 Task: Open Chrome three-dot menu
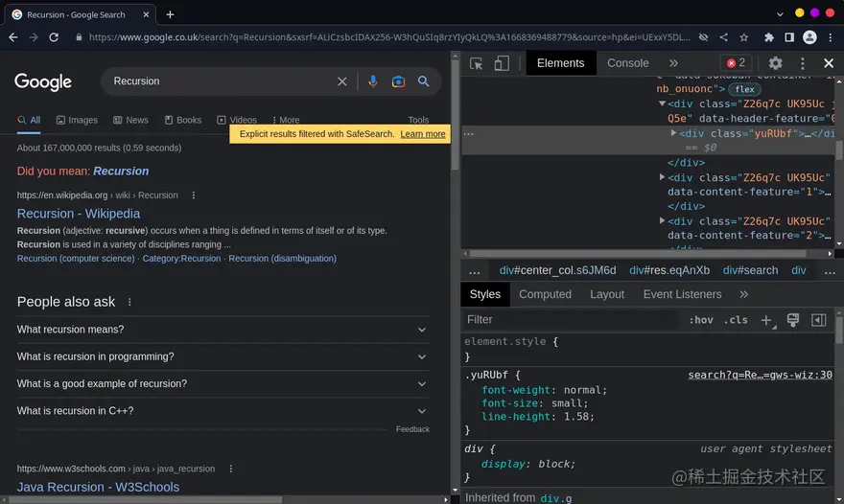pyautogui.click(x=830, y=37)
